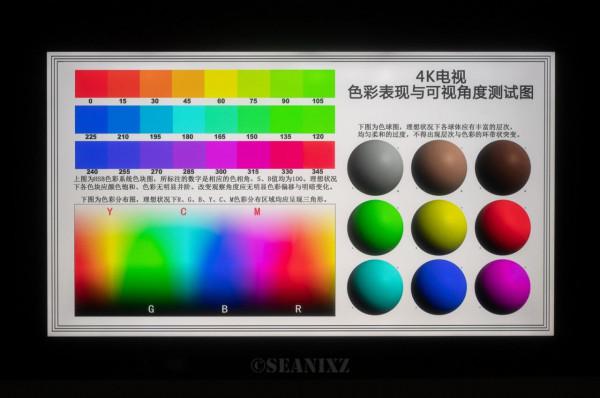Select the blue sphere

(x=439, y=287)
